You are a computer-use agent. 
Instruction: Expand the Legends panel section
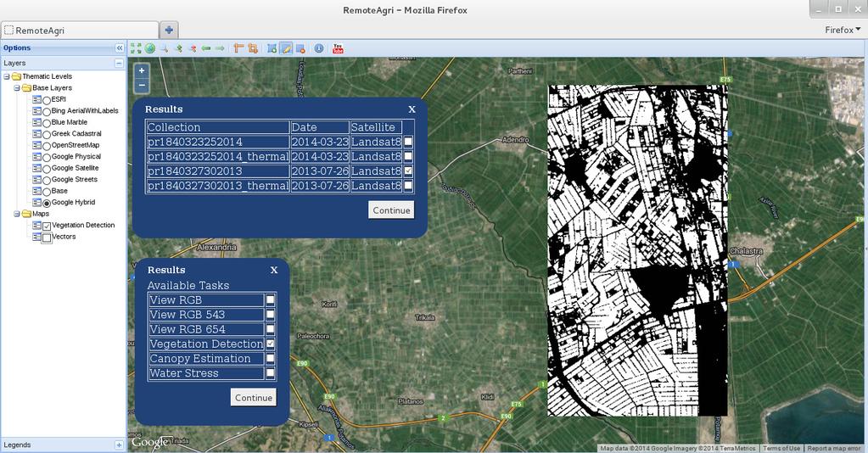119,445
